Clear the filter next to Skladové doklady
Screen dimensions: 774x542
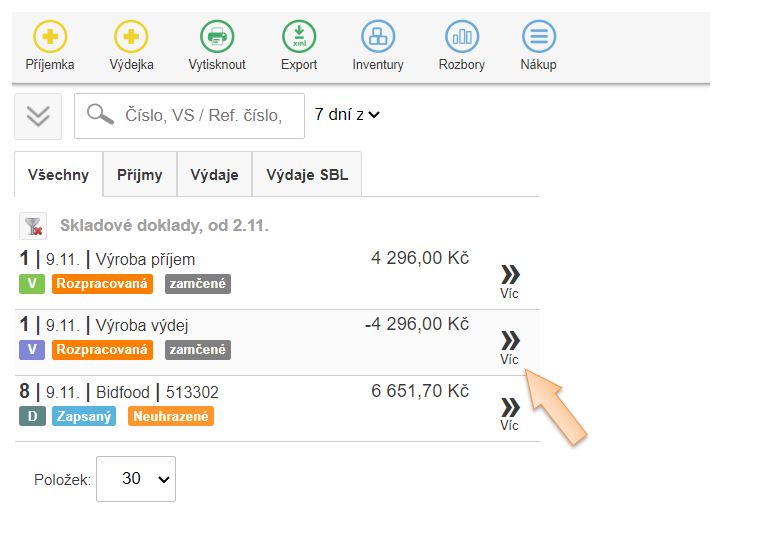coord(33,226)
